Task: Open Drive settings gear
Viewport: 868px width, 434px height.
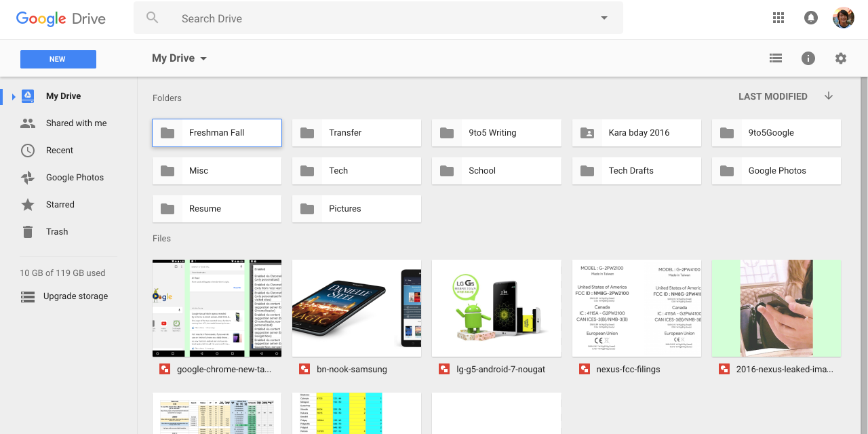Action: click(x=840, y=58)
